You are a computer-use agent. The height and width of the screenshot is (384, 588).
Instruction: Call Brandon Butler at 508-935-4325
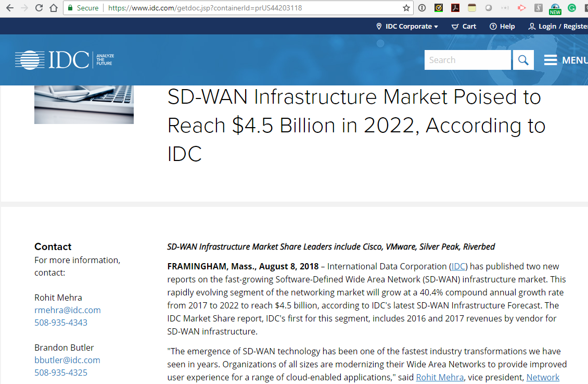61,373
